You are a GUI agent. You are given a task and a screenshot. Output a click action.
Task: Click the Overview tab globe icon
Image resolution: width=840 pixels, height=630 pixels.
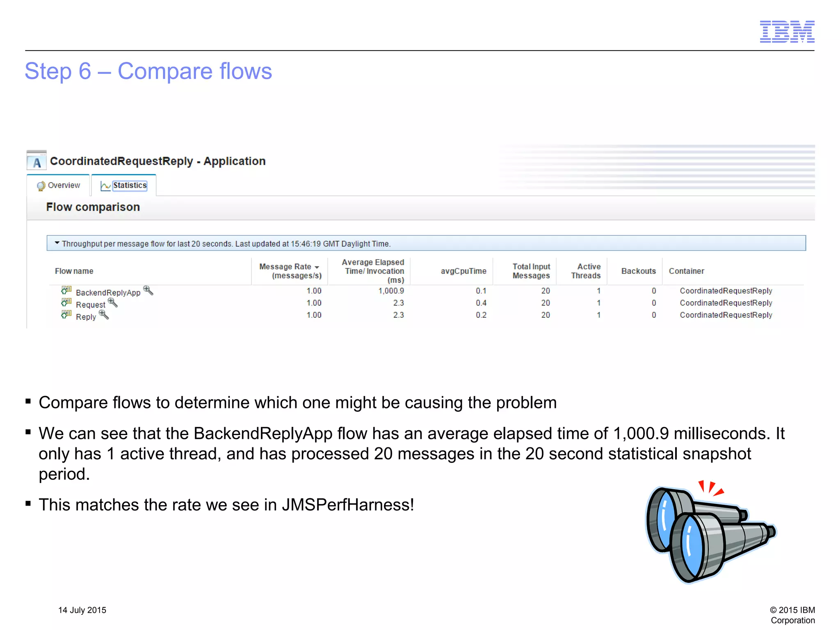(41, 186)
